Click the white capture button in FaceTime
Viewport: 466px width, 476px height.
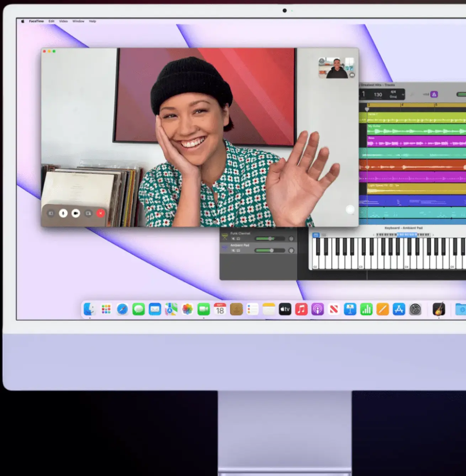coord(350,210)
